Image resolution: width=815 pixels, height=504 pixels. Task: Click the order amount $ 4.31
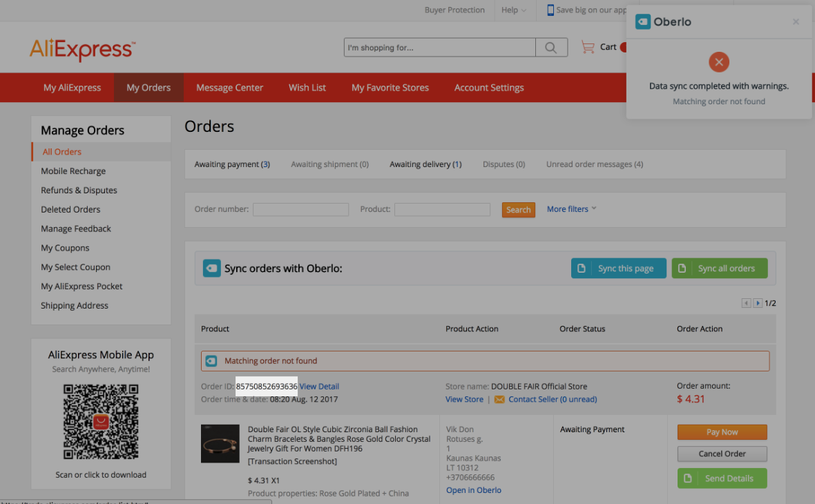pyautogui.click(x=691, y=399)
